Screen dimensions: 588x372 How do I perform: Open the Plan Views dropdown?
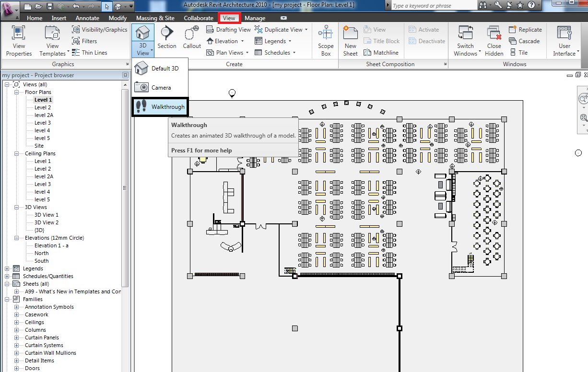(227, 53)
